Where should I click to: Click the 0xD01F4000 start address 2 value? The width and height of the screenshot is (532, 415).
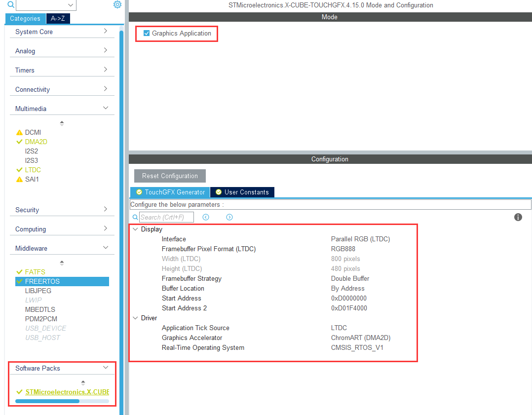(x=349, y=308)
